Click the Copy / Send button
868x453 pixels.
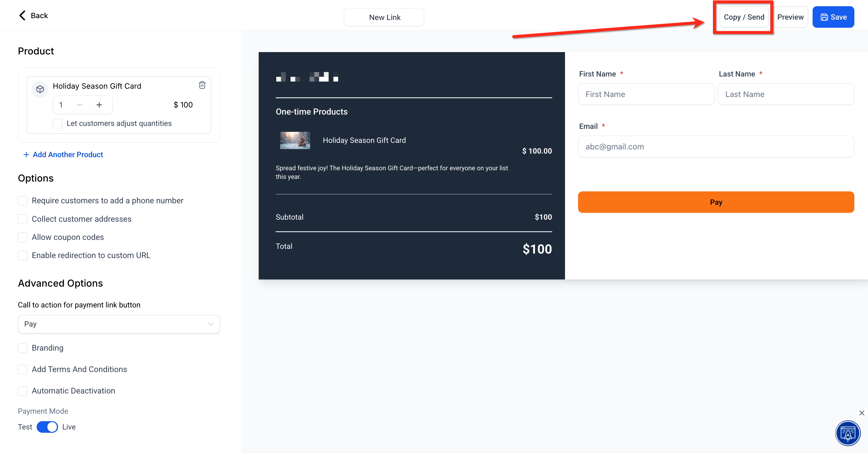click(x=744, y=17)
